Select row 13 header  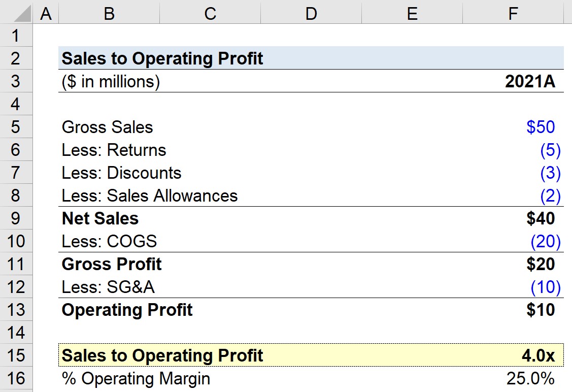tap(16, 310)
